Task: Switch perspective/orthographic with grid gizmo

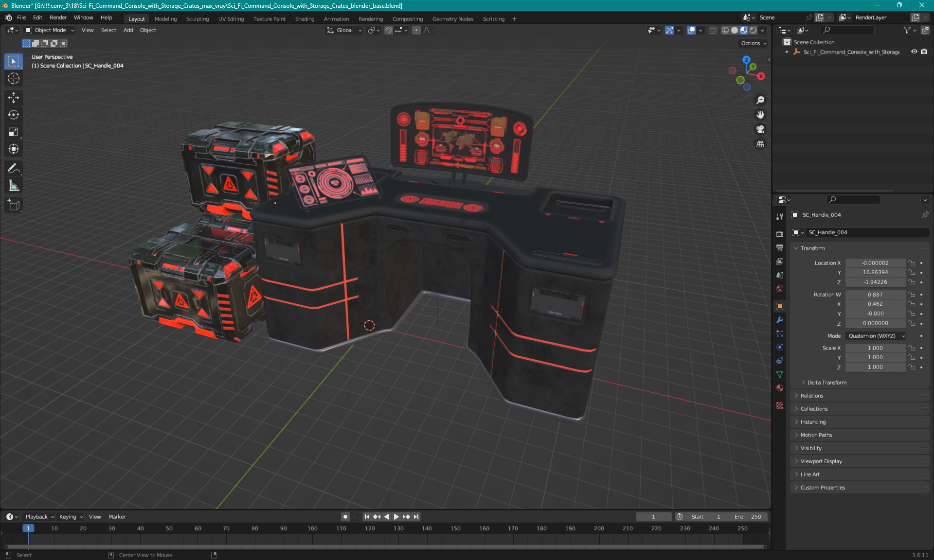Action: (760, 144)
